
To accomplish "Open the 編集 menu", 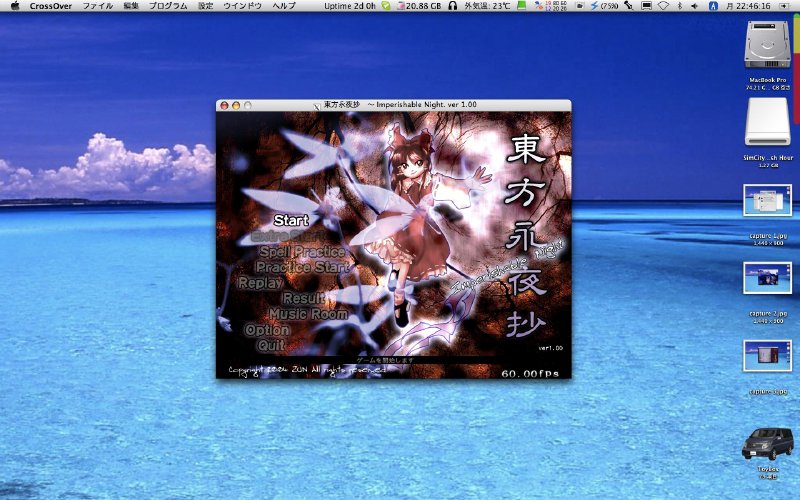I will 131,6.
